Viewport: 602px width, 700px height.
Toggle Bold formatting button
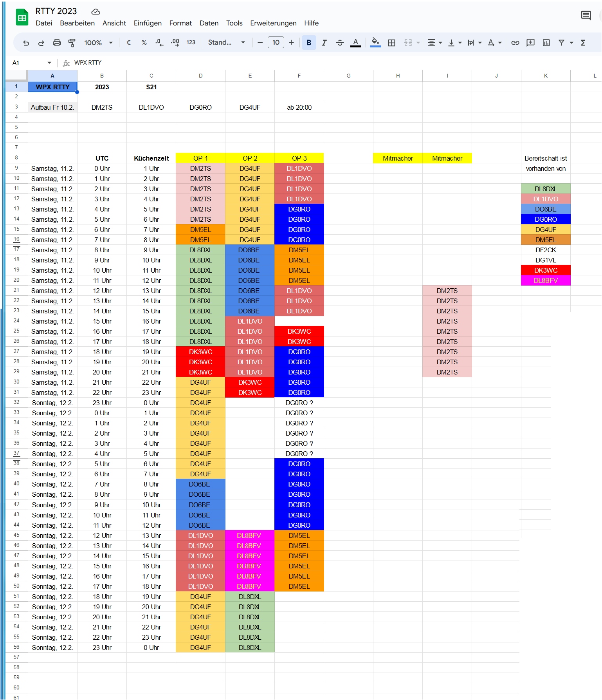309,43
